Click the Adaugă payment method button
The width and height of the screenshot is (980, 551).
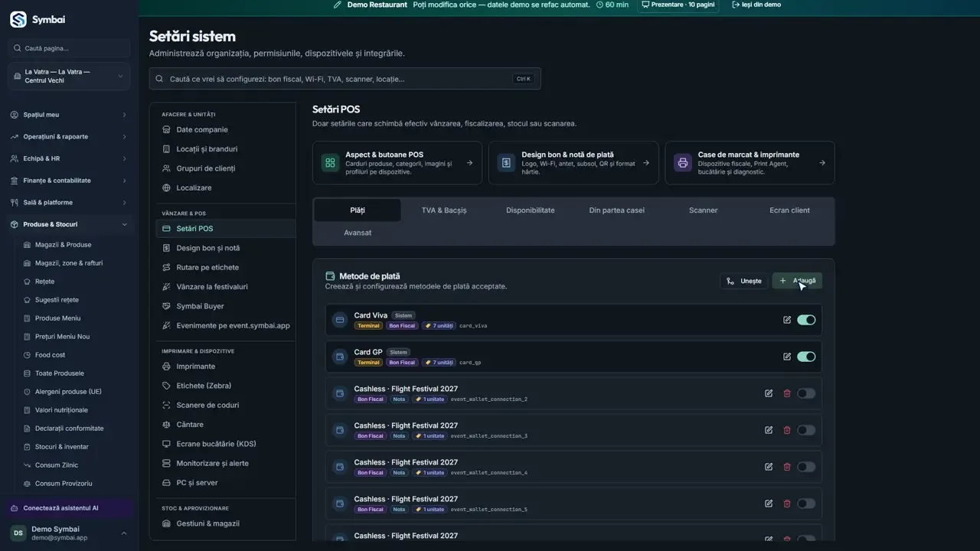797,281
